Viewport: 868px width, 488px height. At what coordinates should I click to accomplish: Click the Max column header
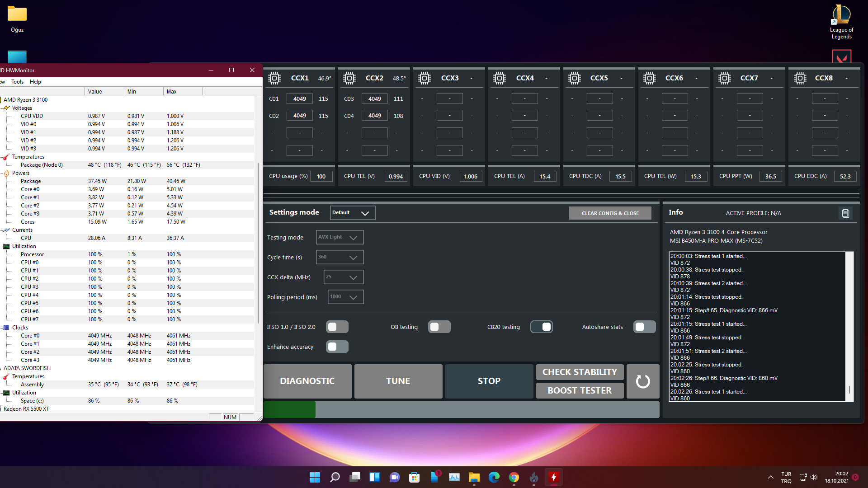[x=183, y=91]
